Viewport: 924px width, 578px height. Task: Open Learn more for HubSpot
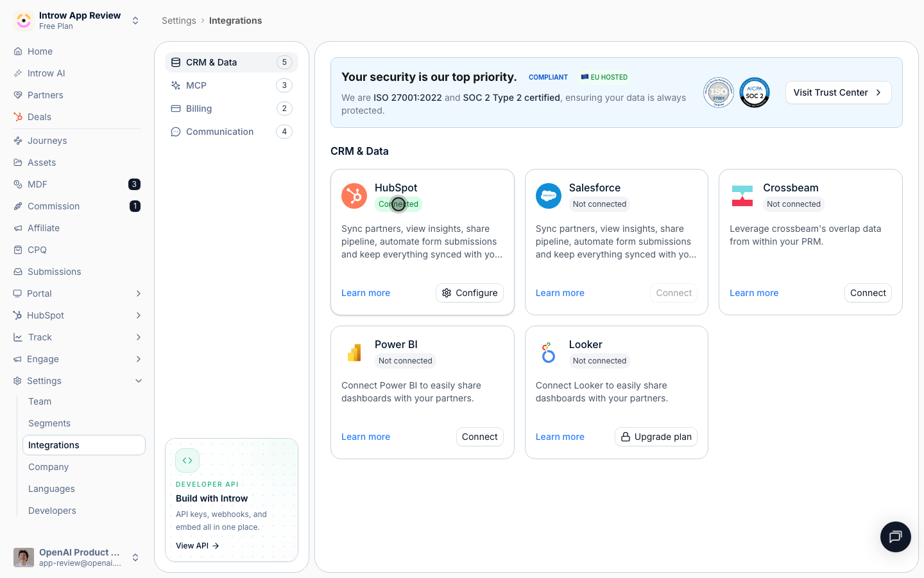(366, 293)
